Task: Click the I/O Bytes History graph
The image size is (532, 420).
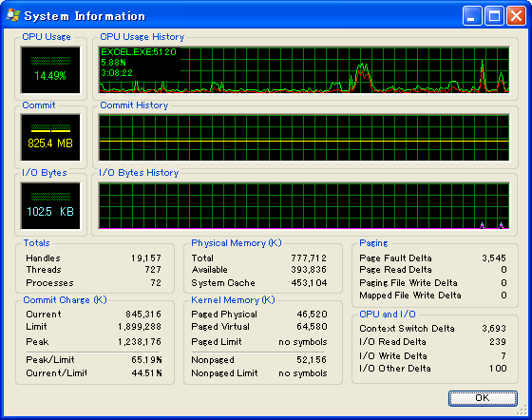Action: 304,205
